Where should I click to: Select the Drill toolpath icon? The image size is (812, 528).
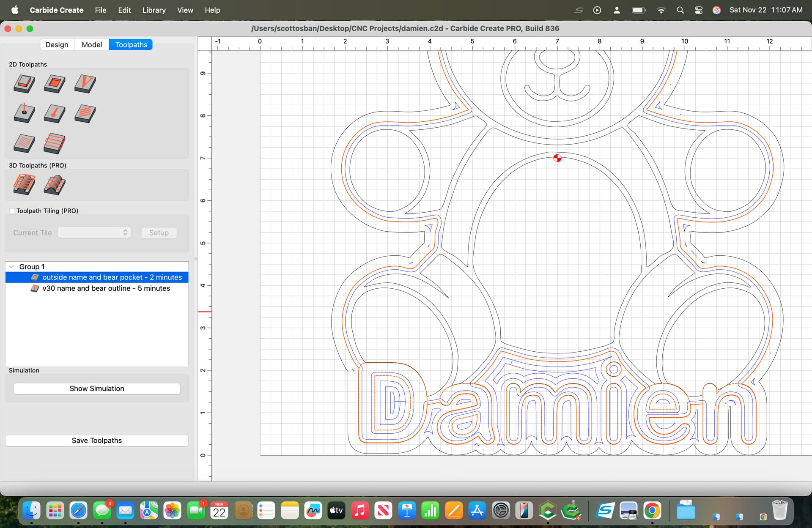click(24, 113)
